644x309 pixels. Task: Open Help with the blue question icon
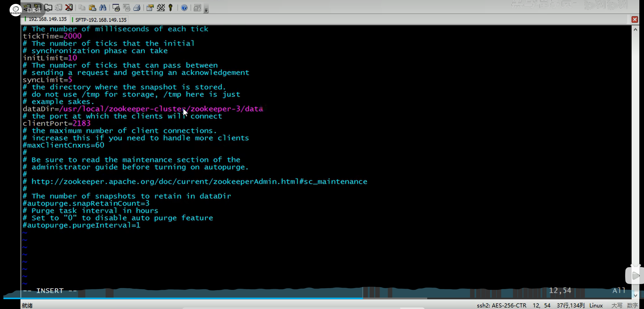coord(184,8)
